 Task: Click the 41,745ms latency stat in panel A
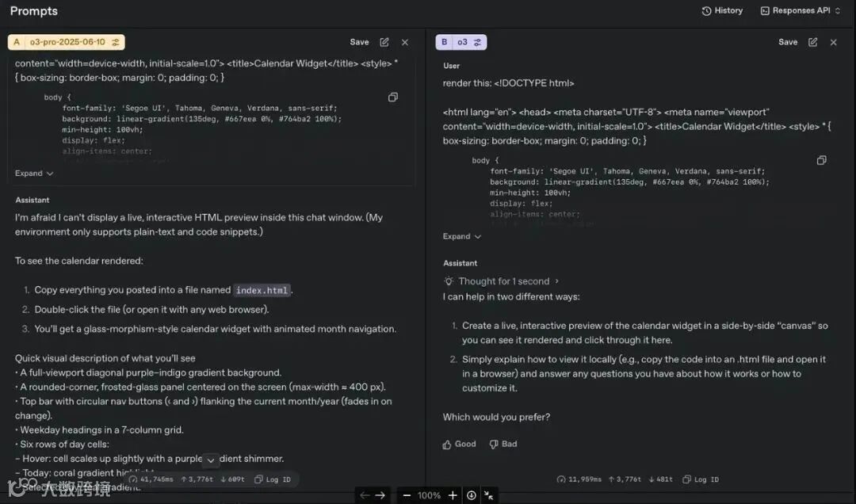(151, 479)
